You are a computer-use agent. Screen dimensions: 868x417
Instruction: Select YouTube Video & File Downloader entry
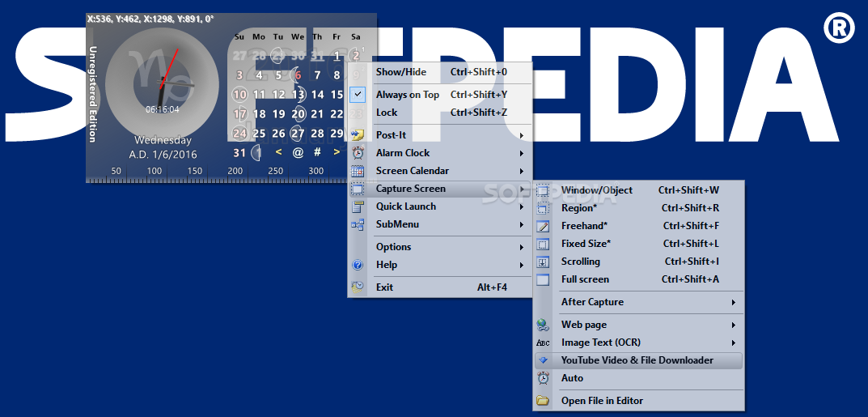(x=639, y=360)
